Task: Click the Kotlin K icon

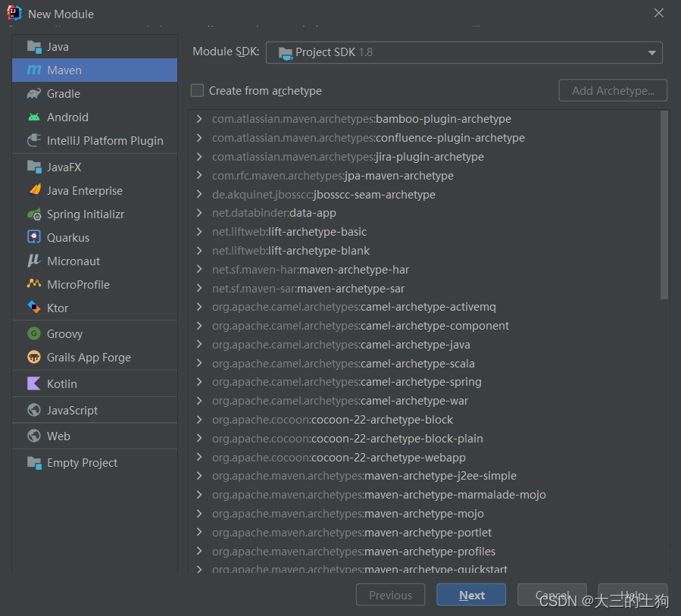Action: 34,383
